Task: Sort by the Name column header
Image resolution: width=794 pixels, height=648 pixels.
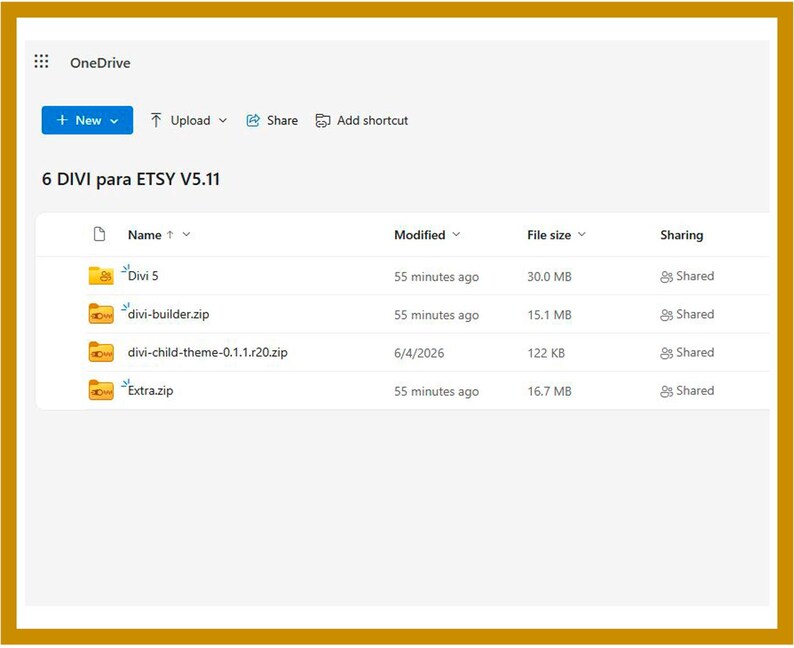Action: [x=145, y=235]
